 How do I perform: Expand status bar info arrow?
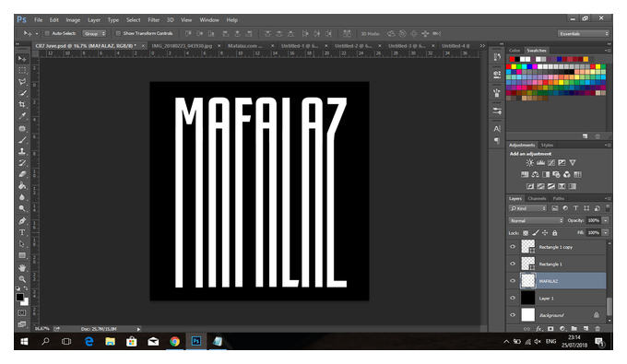[138, 329]
